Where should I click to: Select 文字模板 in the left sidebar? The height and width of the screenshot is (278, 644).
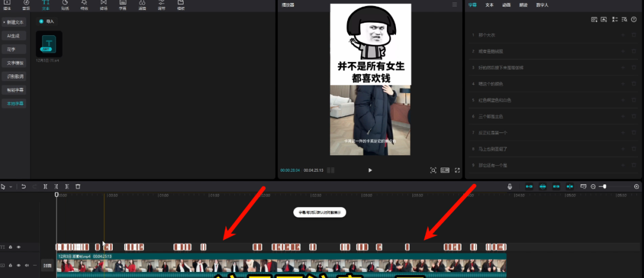point(14,63)
